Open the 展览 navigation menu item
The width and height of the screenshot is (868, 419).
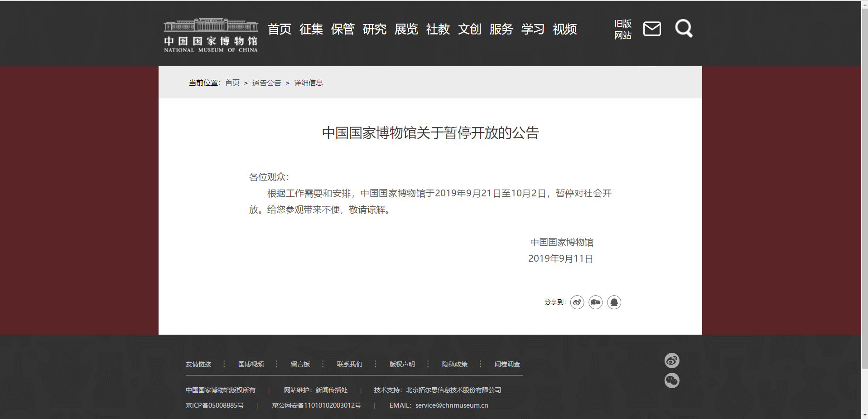click(406, 29)
